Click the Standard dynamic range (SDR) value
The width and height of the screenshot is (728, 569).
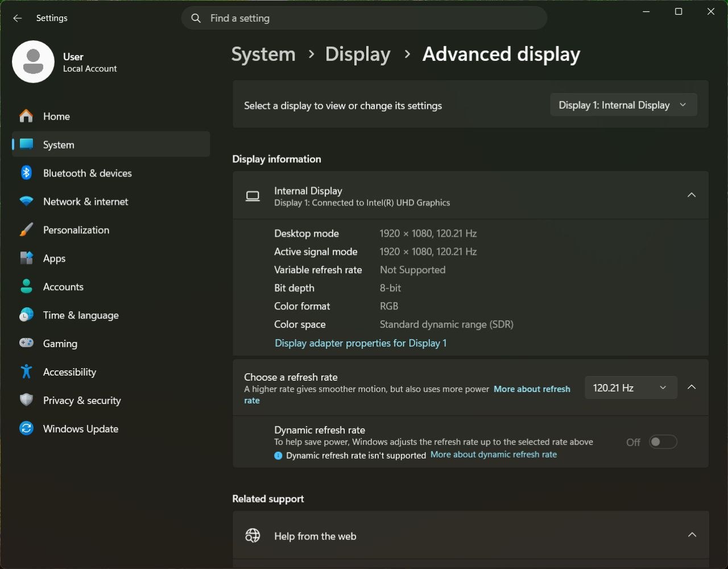point(446,324)
